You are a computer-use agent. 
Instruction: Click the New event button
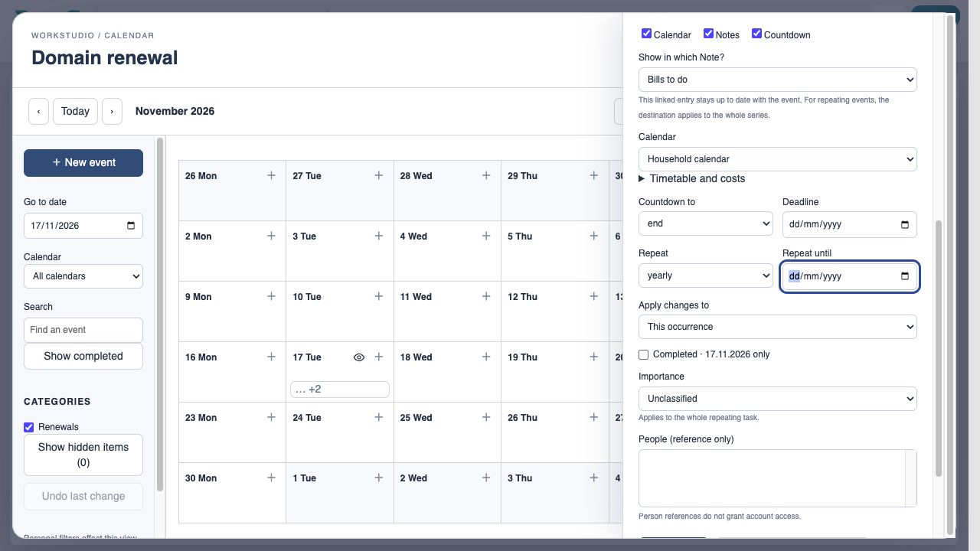[x=83, y=163]
